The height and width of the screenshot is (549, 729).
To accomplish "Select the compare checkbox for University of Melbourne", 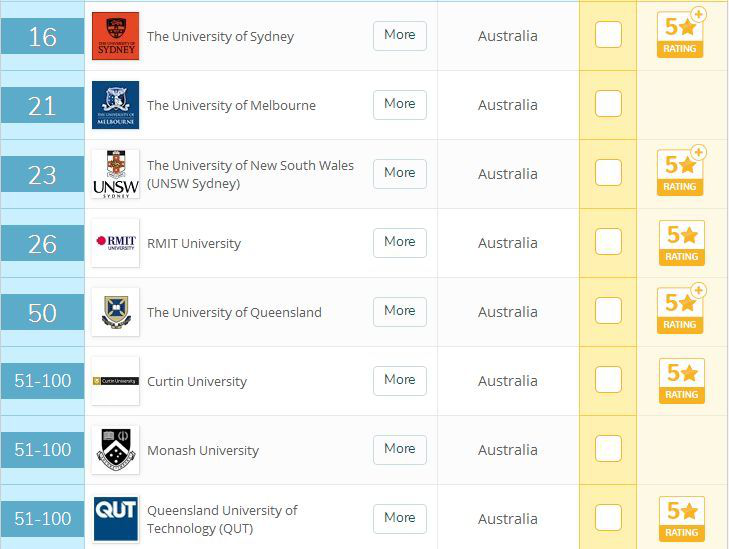I will 608,104.
